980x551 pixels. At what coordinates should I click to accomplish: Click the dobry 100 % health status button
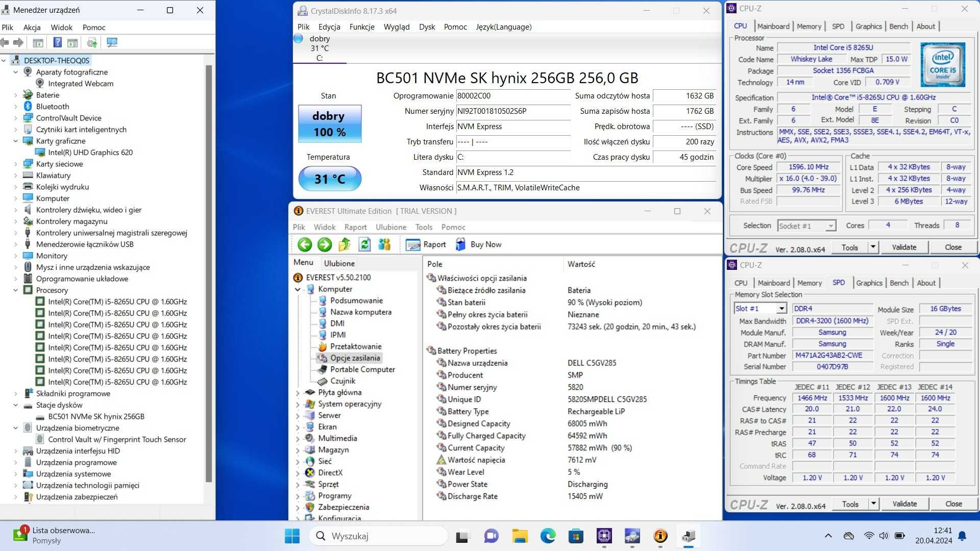pos(330,124)
